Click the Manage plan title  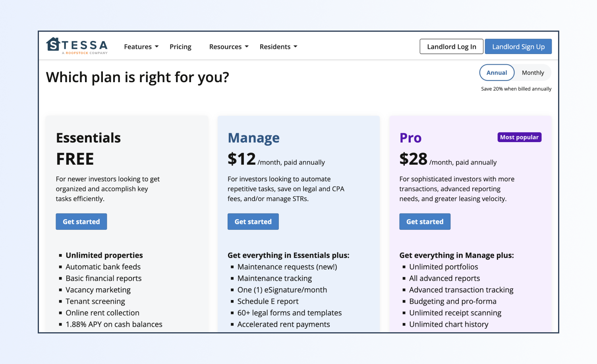253,138
